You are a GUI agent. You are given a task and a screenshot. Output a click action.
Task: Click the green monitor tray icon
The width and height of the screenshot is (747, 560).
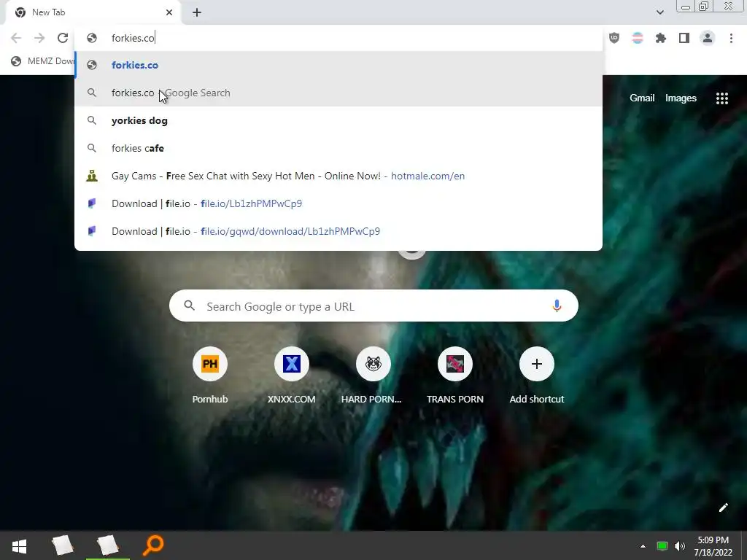pos(662,546)
